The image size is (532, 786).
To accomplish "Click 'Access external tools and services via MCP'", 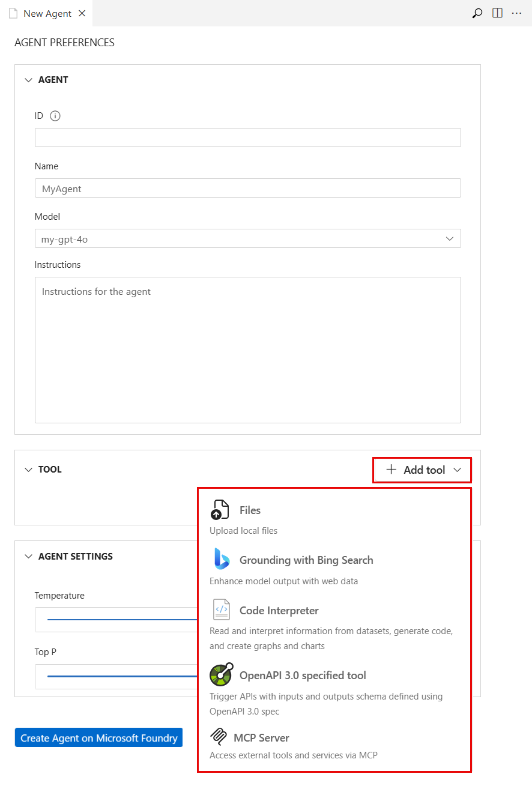I will tap(294, 755).
